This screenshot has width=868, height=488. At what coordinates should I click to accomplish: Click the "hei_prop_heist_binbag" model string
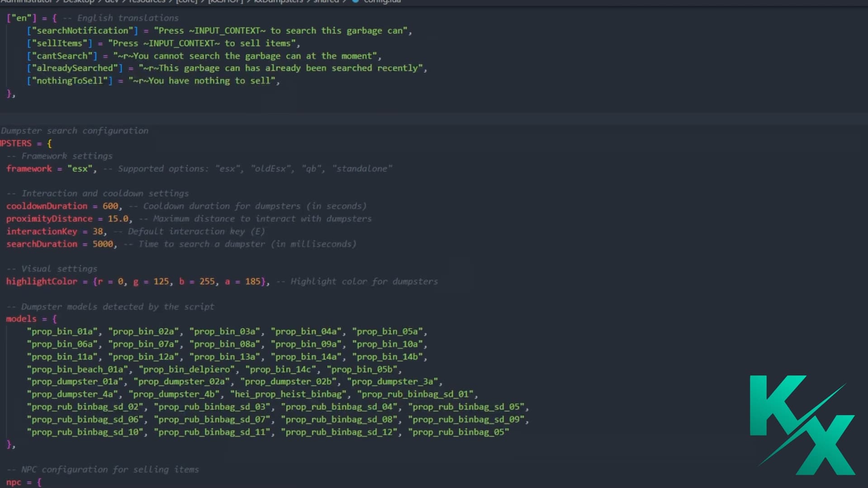pos(288,394)
